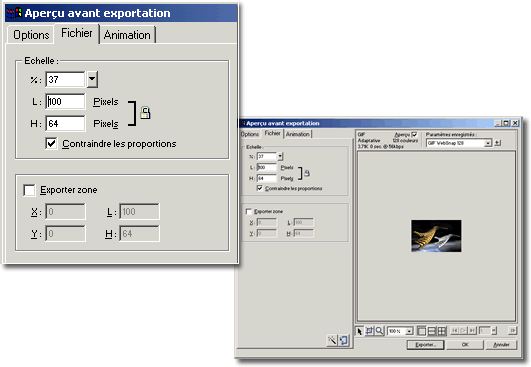Screen dimensions: 531x367
Task: Switch to the Options tab in large dialog
Action: [x=31, y=35]
